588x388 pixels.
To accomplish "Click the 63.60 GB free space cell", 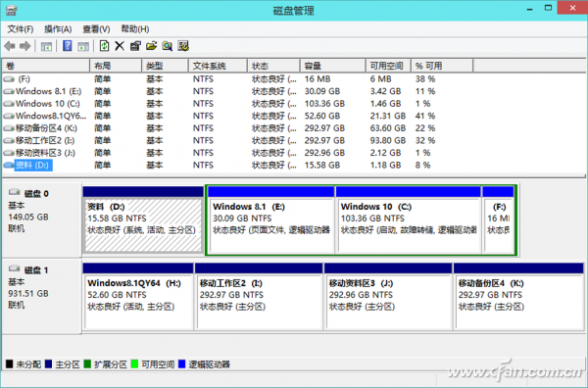I will 388,128.
